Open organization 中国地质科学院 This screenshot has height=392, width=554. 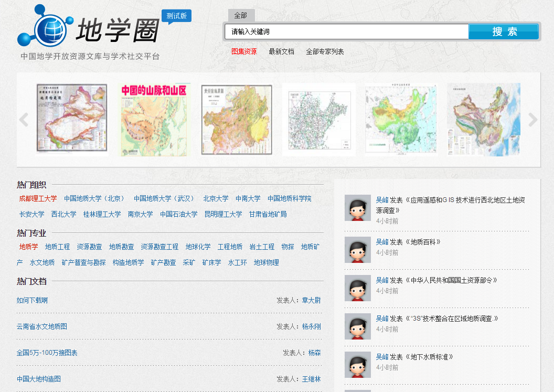[290, 199]
